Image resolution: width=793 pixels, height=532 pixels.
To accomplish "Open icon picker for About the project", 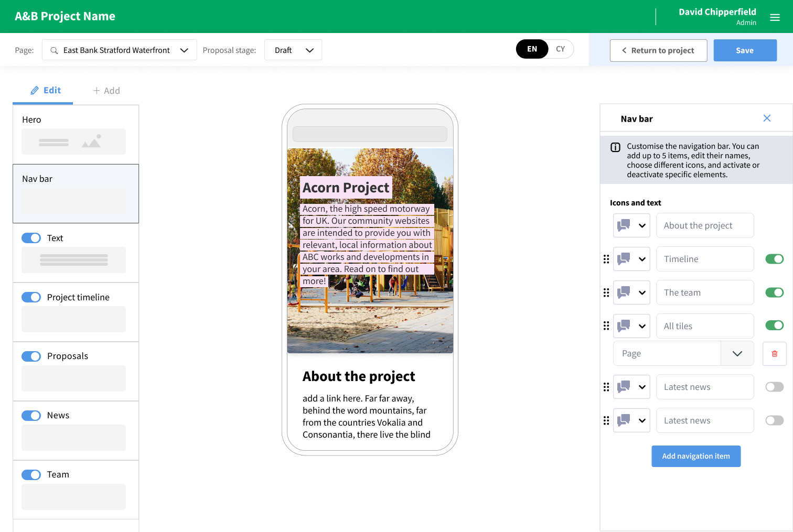I will [x=631, y=225].
